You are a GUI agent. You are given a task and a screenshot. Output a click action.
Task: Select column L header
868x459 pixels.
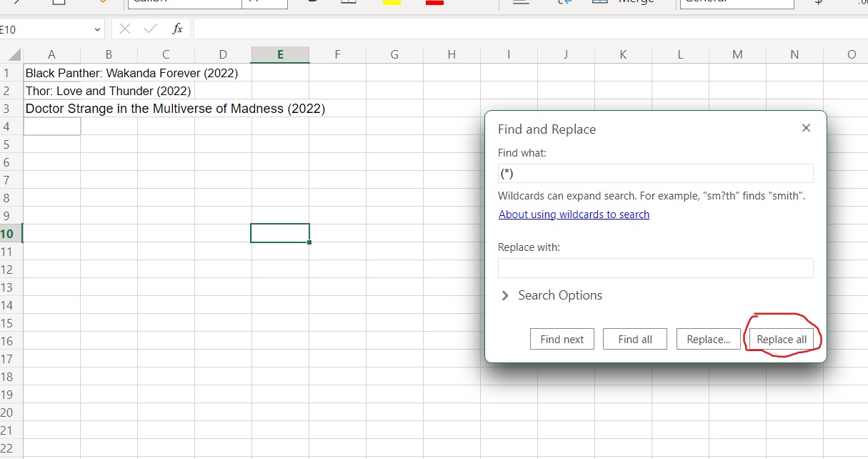click(x=680, y=54)
